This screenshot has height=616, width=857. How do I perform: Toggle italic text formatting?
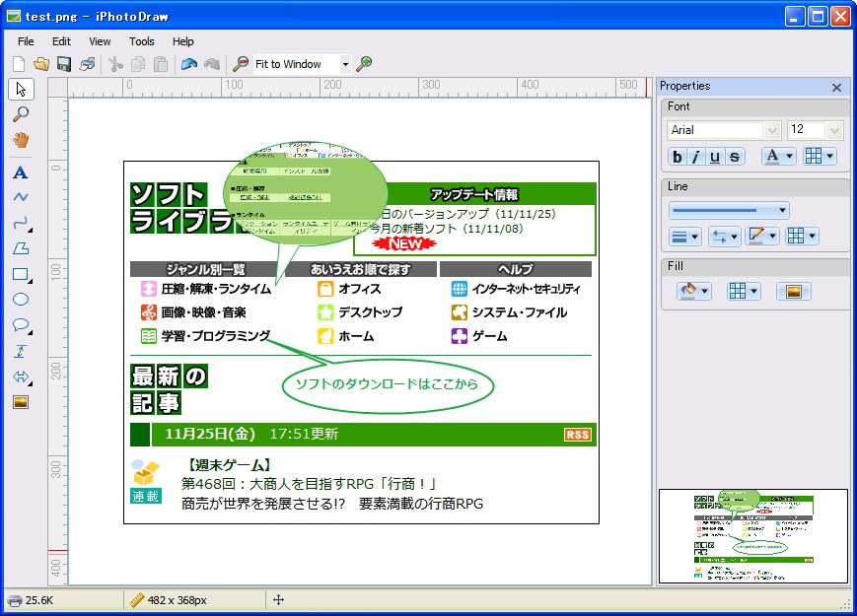click(695, 157)
